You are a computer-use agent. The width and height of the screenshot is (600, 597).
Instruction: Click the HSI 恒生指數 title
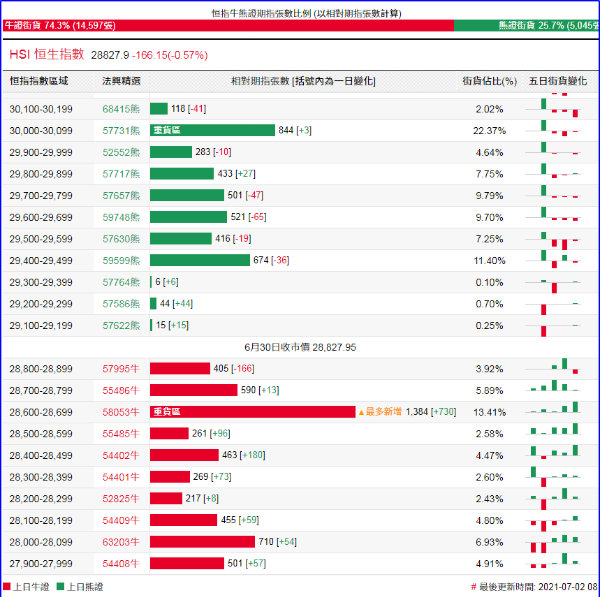47,54
